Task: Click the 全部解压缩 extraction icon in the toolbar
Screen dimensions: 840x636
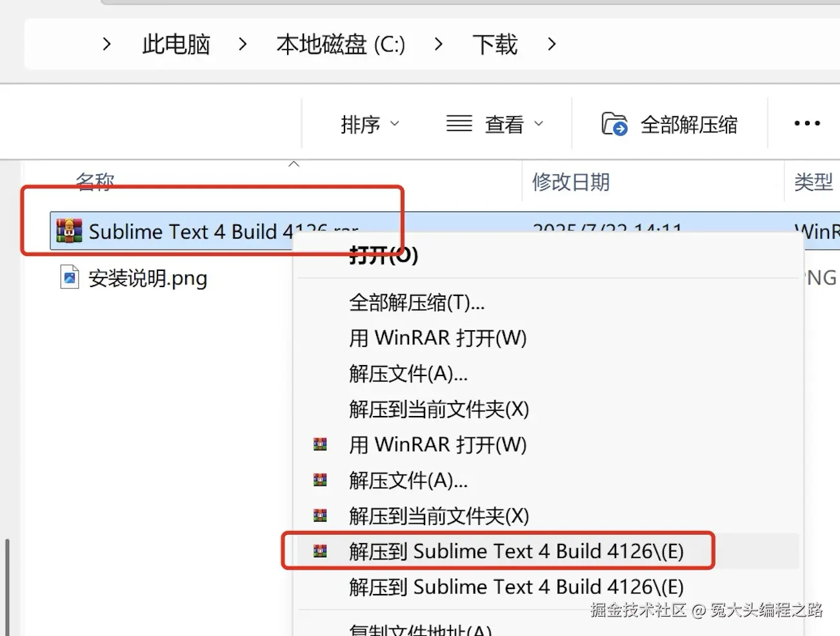Action: coord(615,123)
